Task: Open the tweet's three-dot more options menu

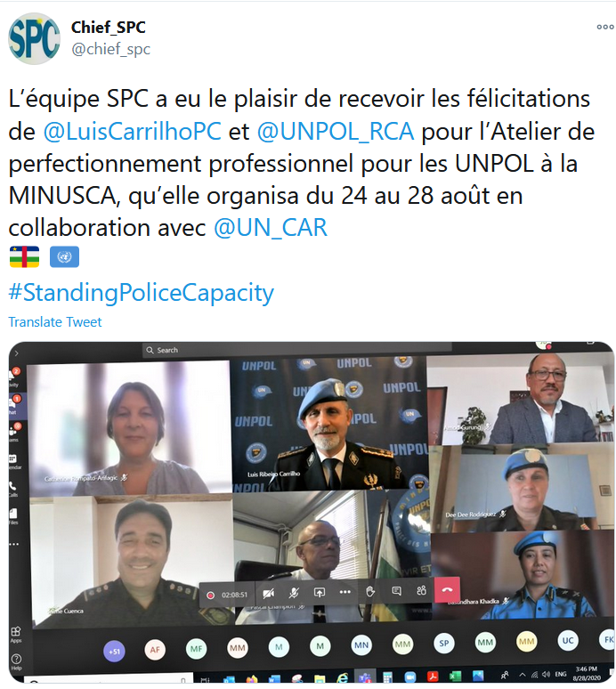Action: (x=605, y=27)
